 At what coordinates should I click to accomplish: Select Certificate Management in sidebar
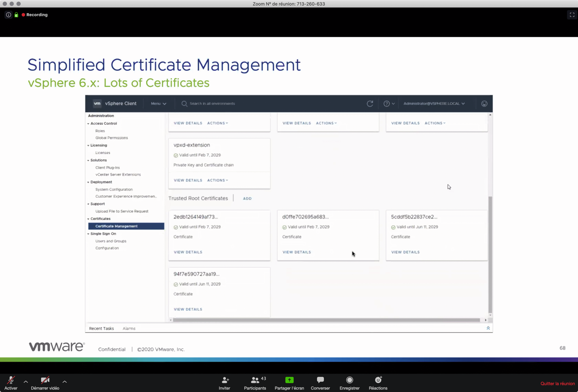117,226
